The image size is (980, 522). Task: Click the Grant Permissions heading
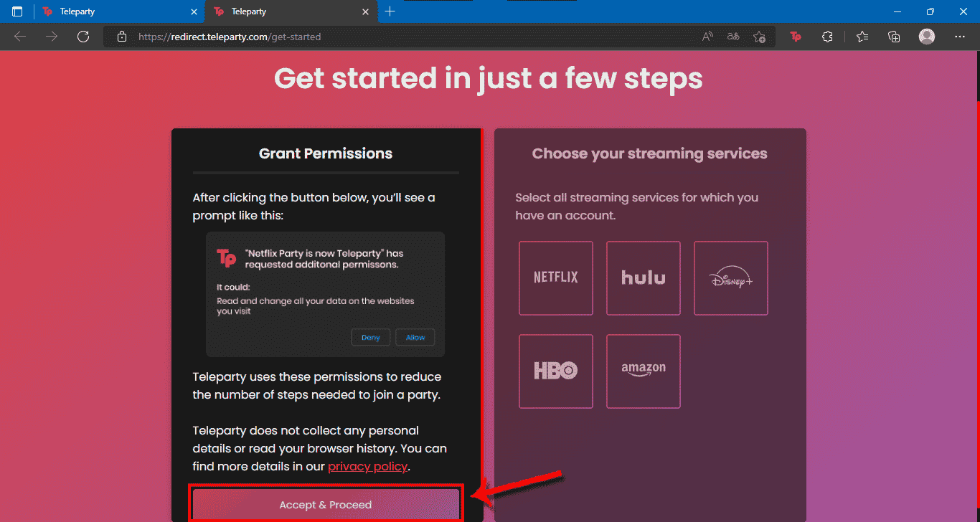pyautogui.click(x=326, y=153)
